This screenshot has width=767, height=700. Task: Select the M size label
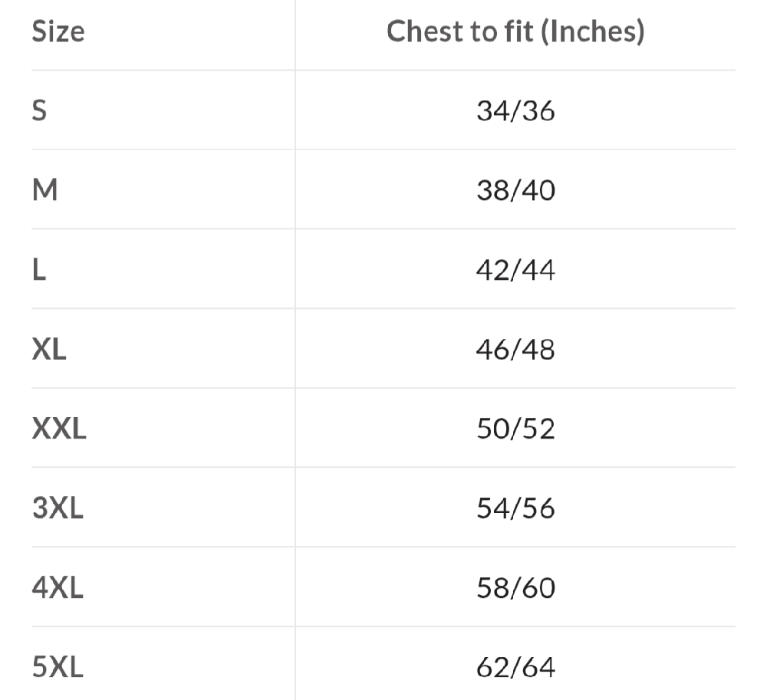[44, 190]
